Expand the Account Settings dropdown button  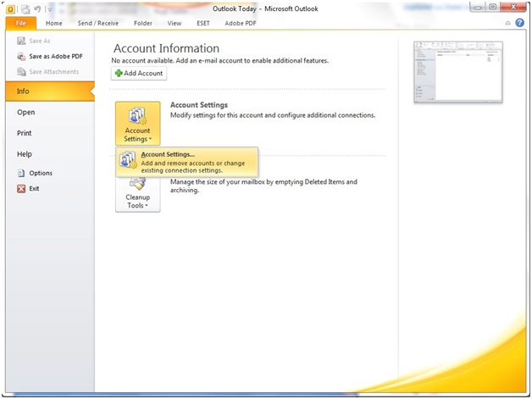pos(137,123)
